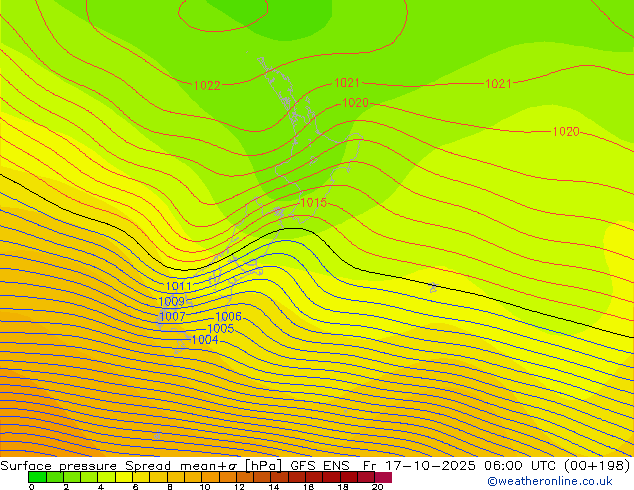The width and height of the screenshot is (634, 490).
Task: Select the 19–20 hPa crimson legend swatch
Action: 366,477
